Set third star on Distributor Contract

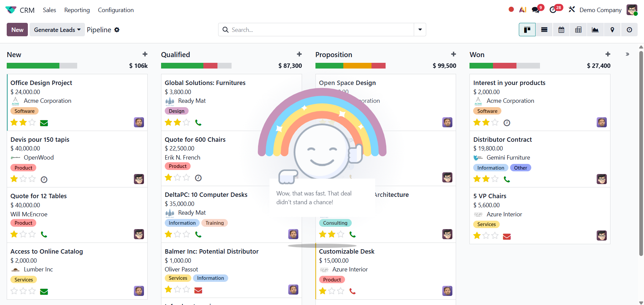click(495, 179)
